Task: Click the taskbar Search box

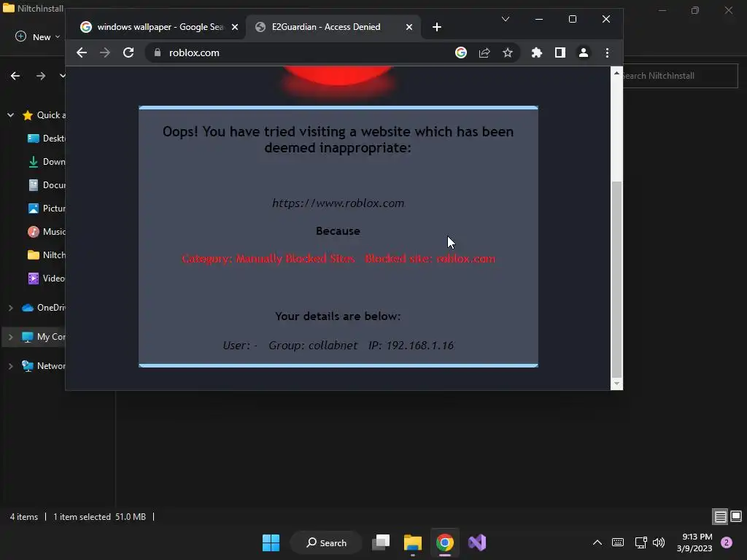Action: (x=327, y=542)
